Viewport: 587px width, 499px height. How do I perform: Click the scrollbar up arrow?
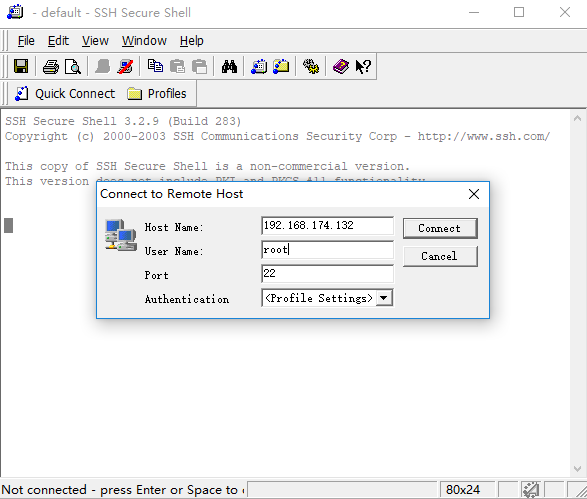577,118
